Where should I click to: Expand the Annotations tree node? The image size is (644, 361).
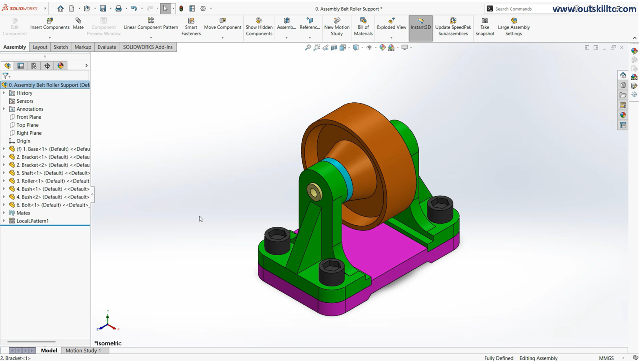point(4,109)
